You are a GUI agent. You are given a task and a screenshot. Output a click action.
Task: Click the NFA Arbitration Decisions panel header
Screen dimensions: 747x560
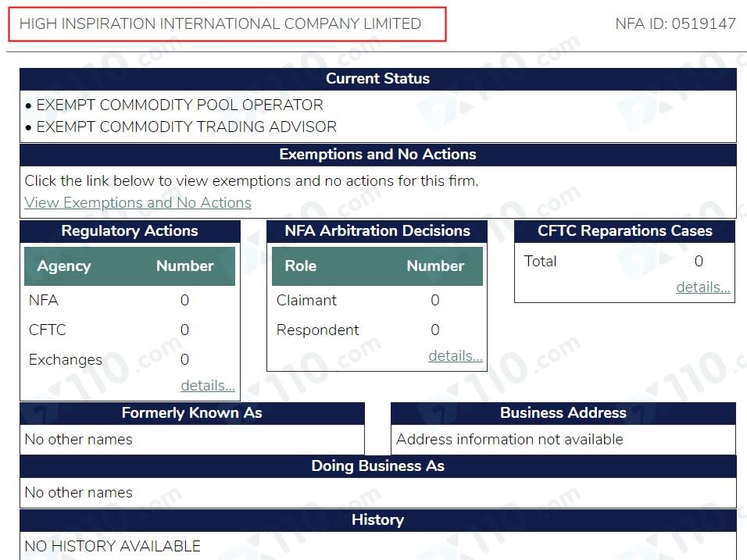point(377,231)
